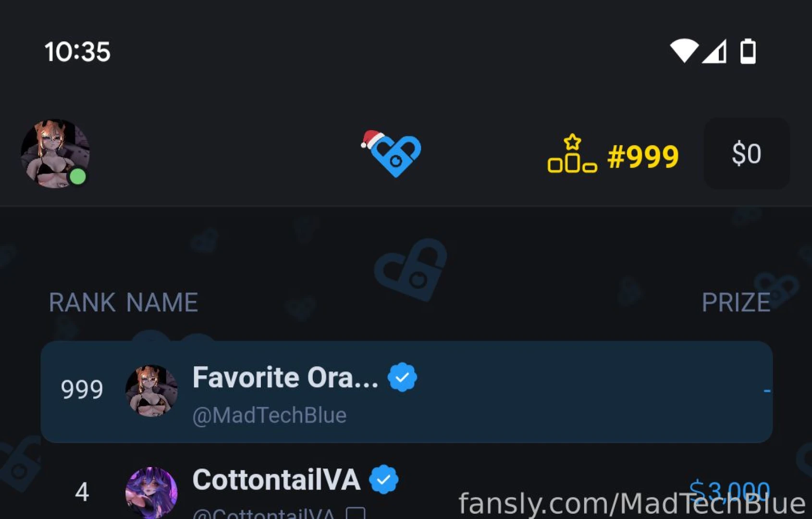Tap CottontailVA's blue verified checkmark badge
This screenshot has height=519, width=812.
coord(383,480)
